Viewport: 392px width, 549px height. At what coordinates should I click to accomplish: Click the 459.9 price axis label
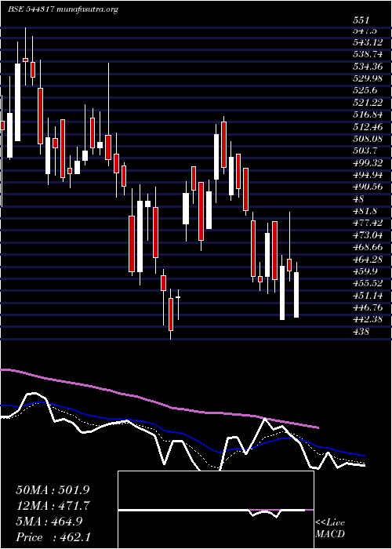367,271
